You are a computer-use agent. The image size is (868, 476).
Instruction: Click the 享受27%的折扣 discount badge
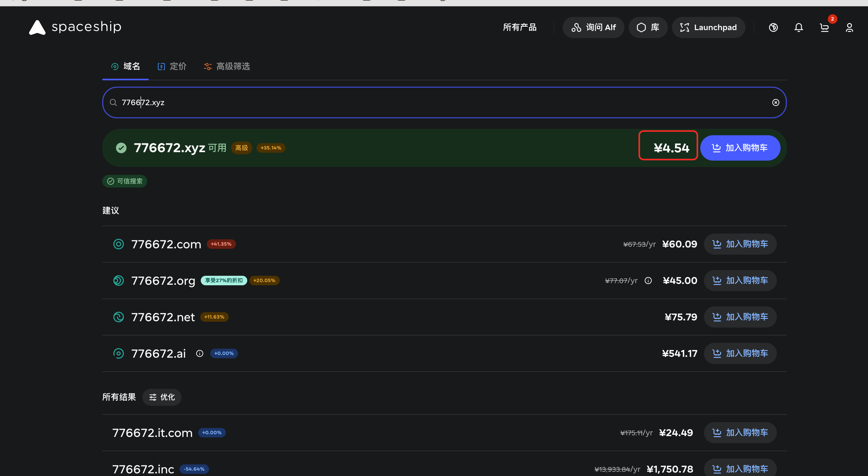tap(224, 281)
